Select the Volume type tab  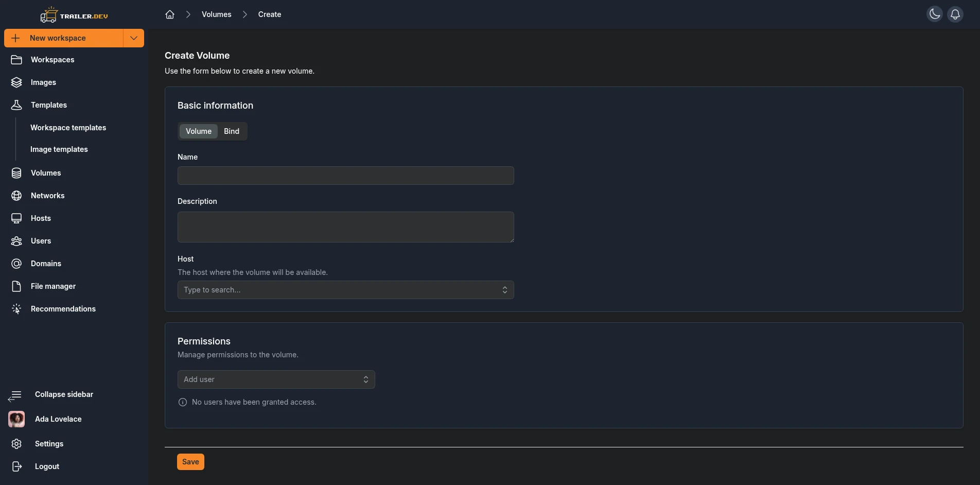pyautogui.click(x=199, y=131)
